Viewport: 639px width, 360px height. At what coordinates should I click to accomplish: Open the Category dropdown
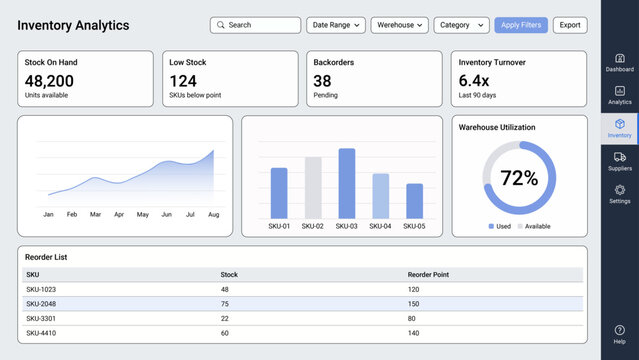[461, 25]
